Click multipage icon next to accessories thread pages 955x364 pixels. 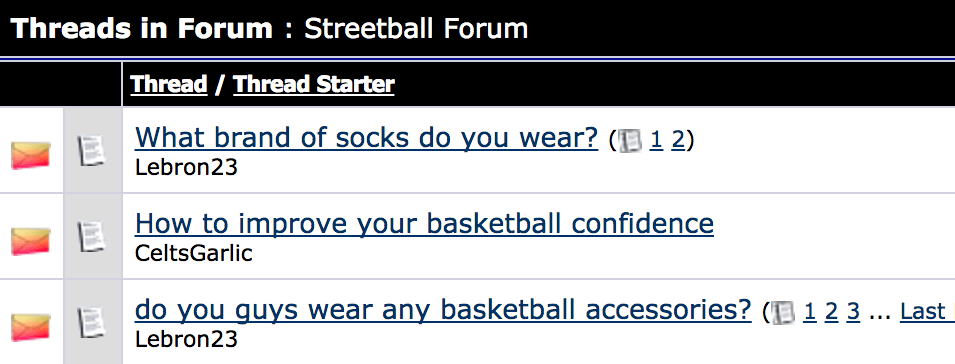pos(784,312)
